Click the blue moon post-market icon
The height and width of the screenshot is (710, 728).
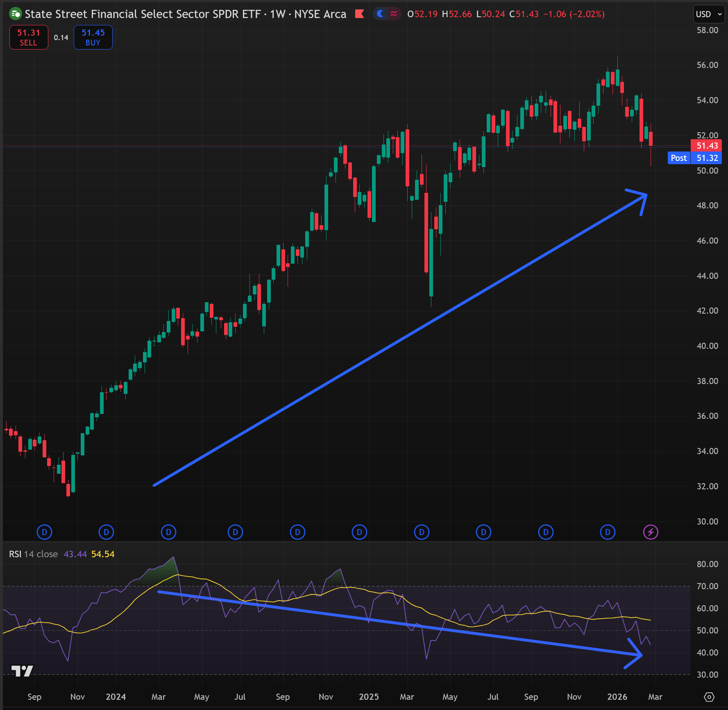[x=380, y=14]
